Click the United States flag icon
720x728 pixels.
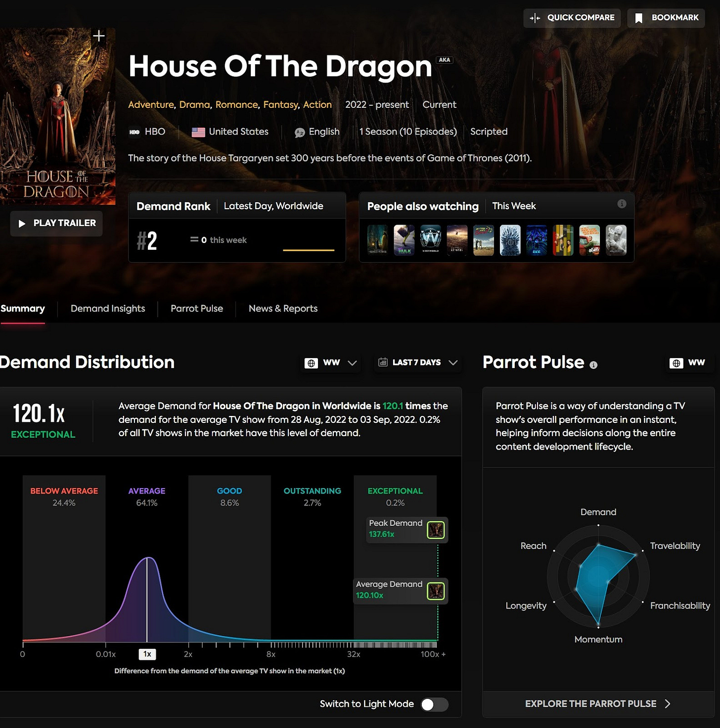click(x=198, y=132)
